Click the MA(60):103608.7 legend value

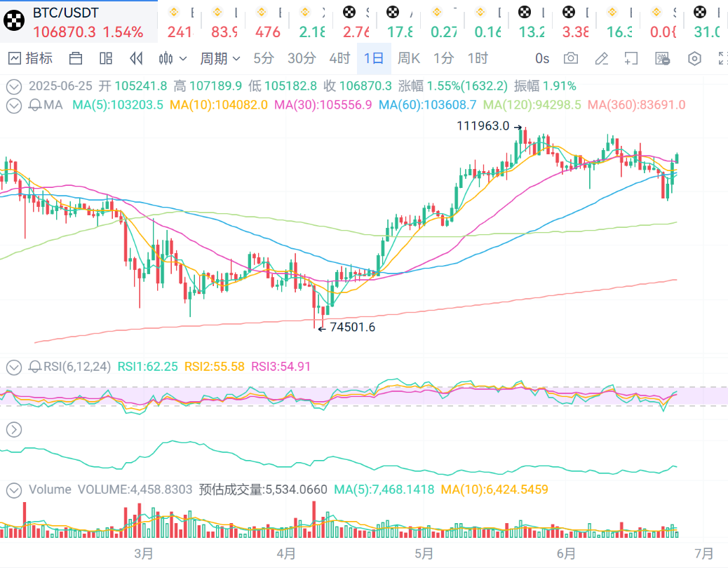428,105
